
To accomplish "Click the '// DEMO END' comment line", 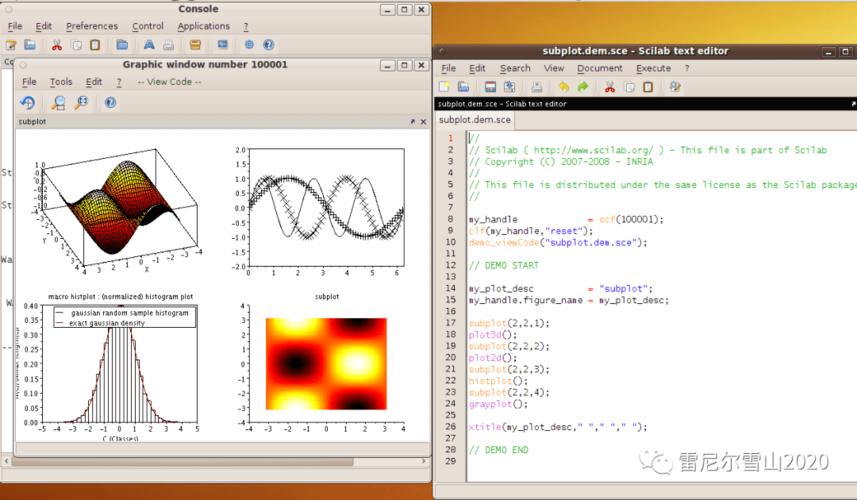I will [x=498, y=450].
